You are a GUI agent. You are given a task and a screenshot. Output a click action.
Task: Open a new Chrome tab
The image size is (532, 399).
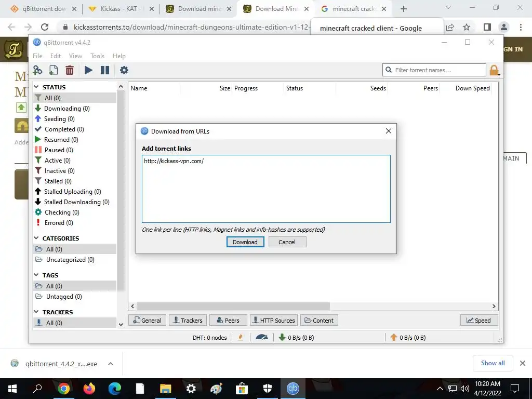pos(403,9)
